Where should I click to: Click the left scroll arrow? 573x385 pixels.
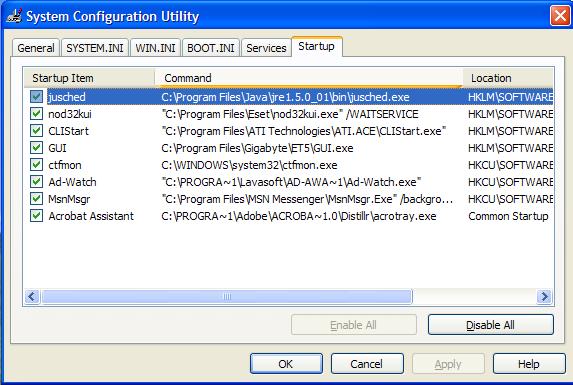(x=32, y=296)
